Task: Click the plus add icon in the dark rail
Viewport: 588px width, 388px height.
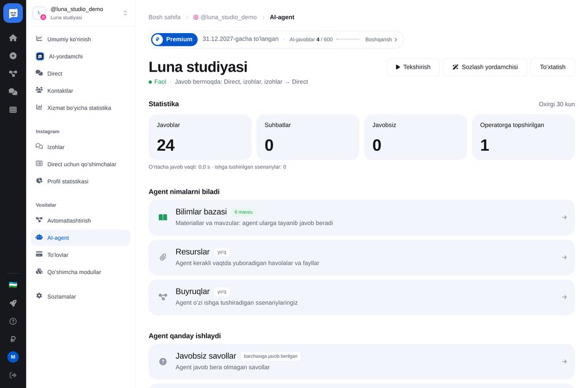Action: coord(13,56)
